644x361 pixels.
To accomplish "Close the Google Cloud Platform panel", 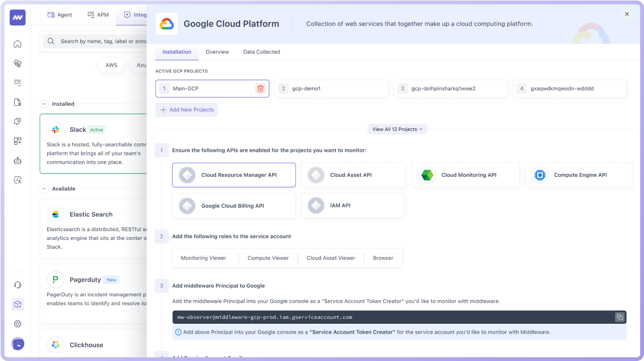I will 627,14.
